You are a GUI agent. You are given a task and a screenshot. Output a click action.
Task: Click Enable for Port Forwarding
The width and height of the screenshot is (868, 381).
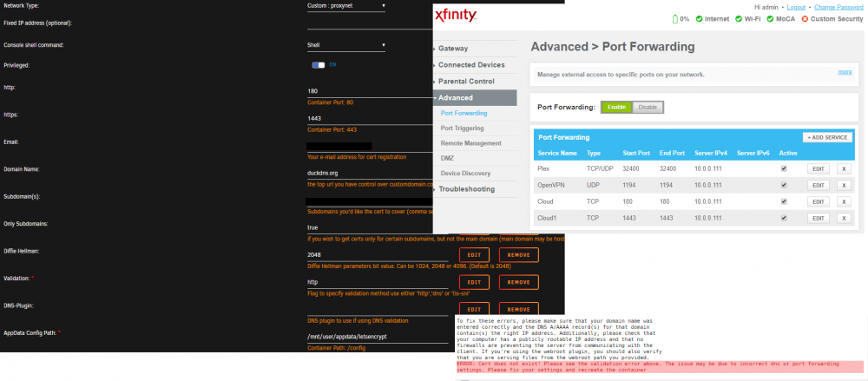point(616,107)
